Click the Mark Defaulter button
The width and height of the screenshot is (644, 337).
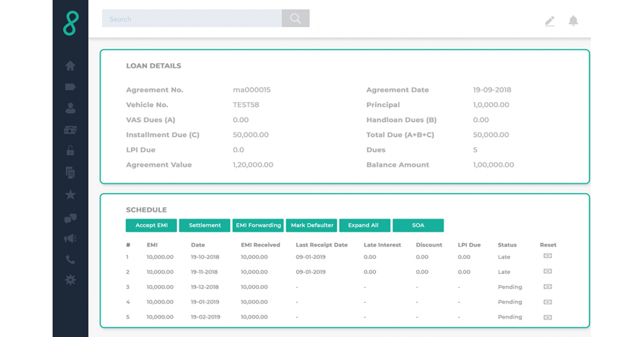pyautogui.click(x=312, y=225)
